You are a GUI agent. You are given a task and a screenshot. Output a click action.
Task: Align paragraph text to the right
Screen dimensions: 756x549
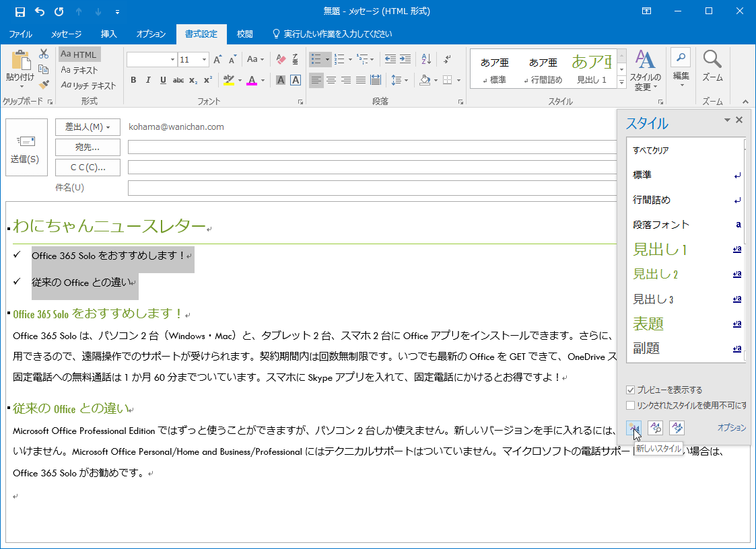(x=346, y=80)
